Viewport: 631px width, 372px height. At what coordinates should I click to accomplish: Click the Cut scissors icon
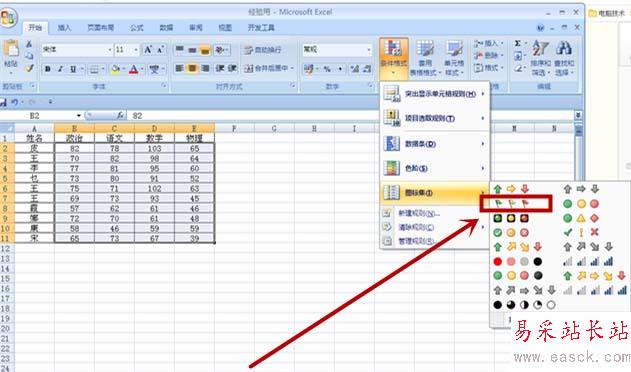coord(29,44)
